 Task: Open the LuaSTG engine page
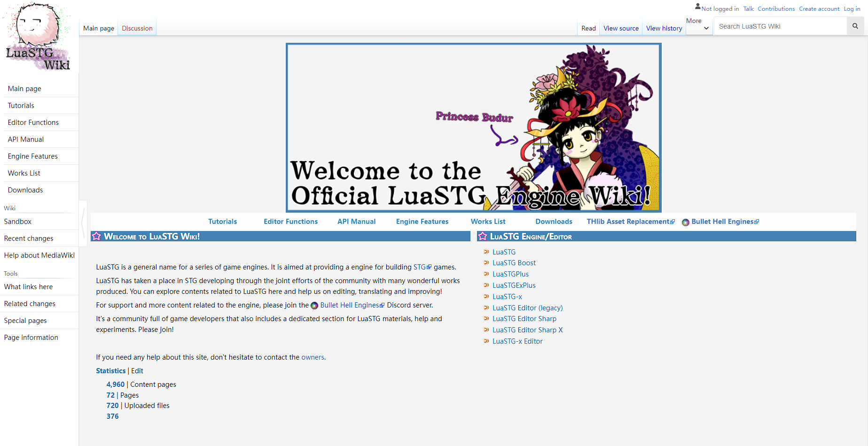(504, 252)
